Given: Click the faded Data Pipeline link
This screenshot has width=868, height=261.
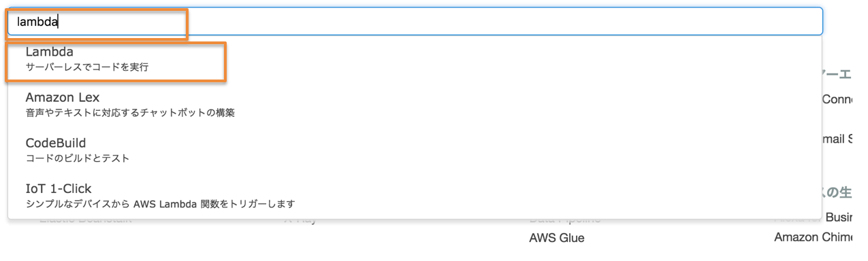Looking at the screenshot, I should (x=565, y=219).
